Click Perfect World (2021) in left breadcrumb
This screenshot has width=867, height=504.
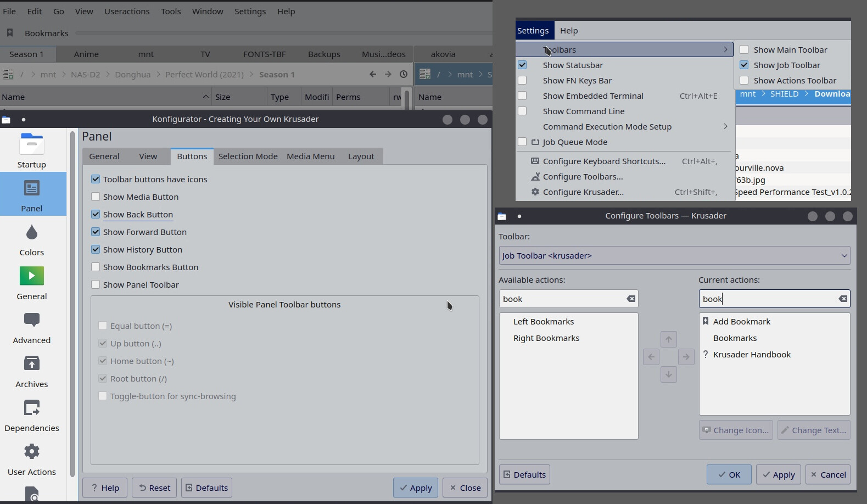(204, 74)
